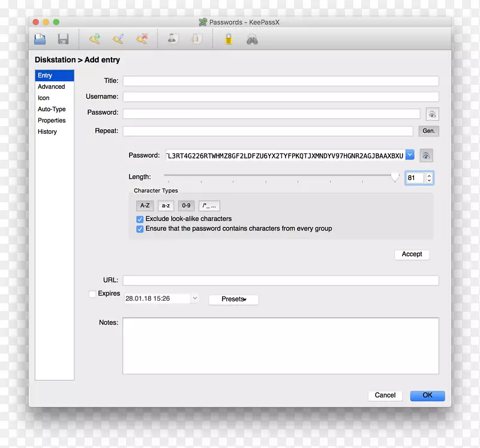Close the KeePassX window
Screen dimensions: 480x448
point(36,22)
